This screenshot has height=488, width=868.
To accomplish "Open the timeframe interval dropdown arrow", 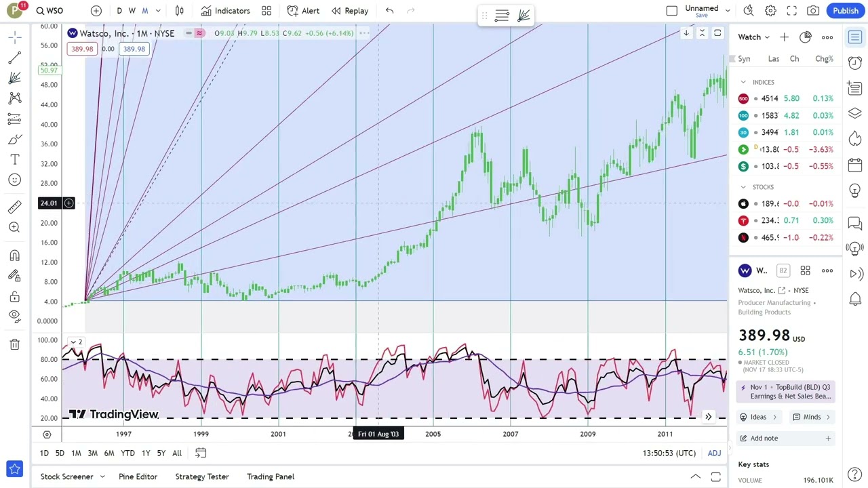I will [158, 11].
